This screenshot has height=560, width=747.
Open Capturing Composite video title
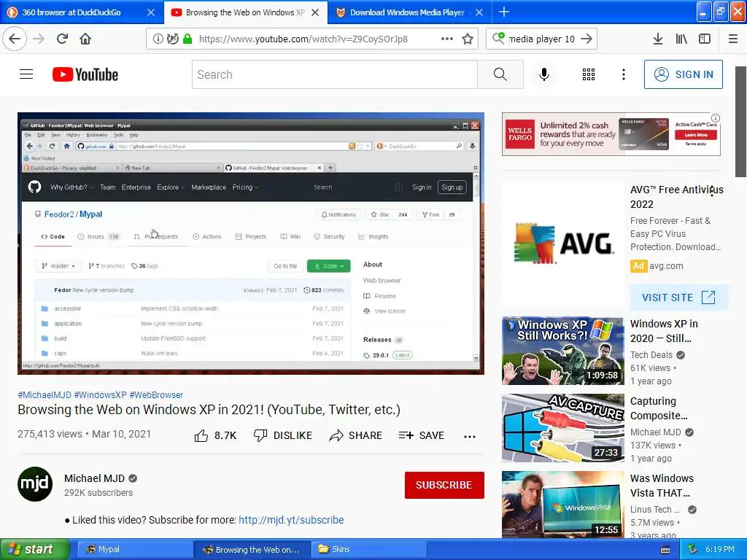point(659,408)
